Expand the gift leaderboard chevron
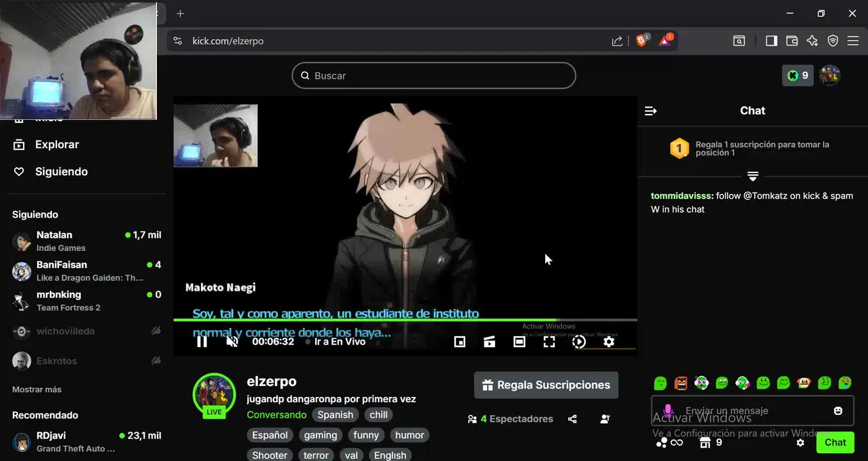Viewport: 868px width, 461px height. click(753, 176)
